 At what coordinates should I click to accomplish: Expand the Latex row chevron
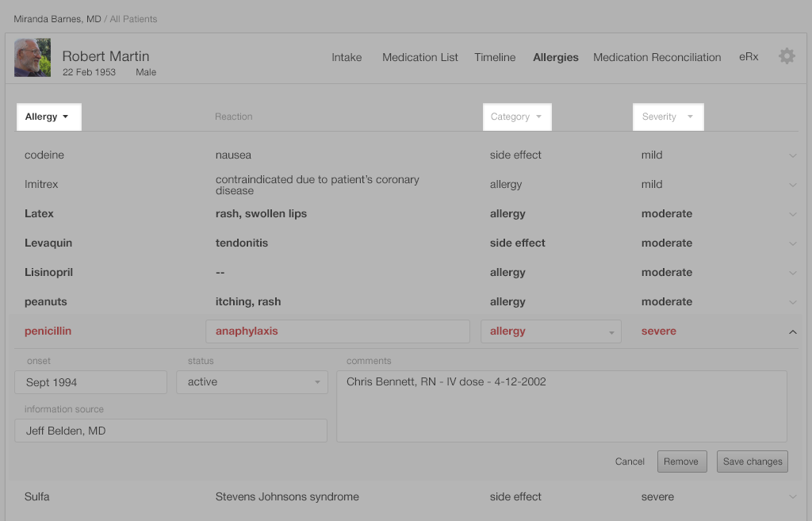pyautogui.click(x=793, y=214)
